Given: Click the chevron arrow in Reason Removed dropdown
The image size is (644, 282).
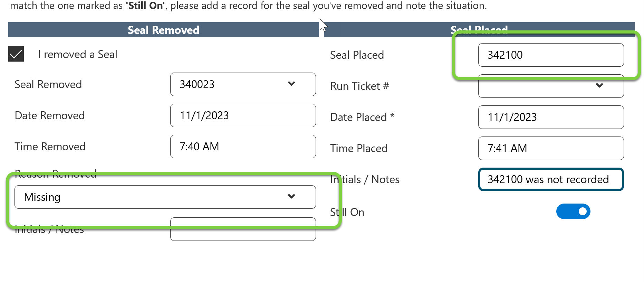Looking at the screenshot, I should (x=291, y=197).
